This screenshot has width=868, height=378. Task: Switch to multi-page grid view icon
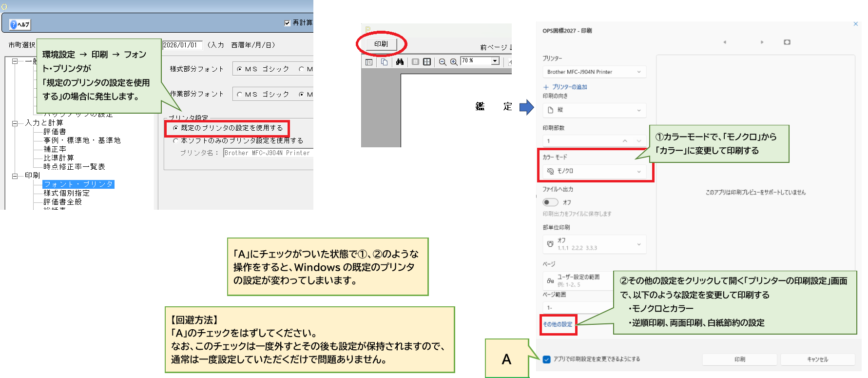(x=427, y=62)
